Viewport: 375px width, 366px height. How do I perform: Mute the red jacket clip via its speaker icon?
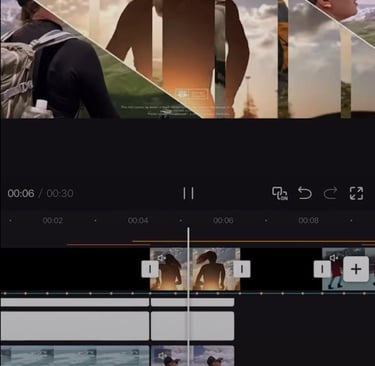334,258
